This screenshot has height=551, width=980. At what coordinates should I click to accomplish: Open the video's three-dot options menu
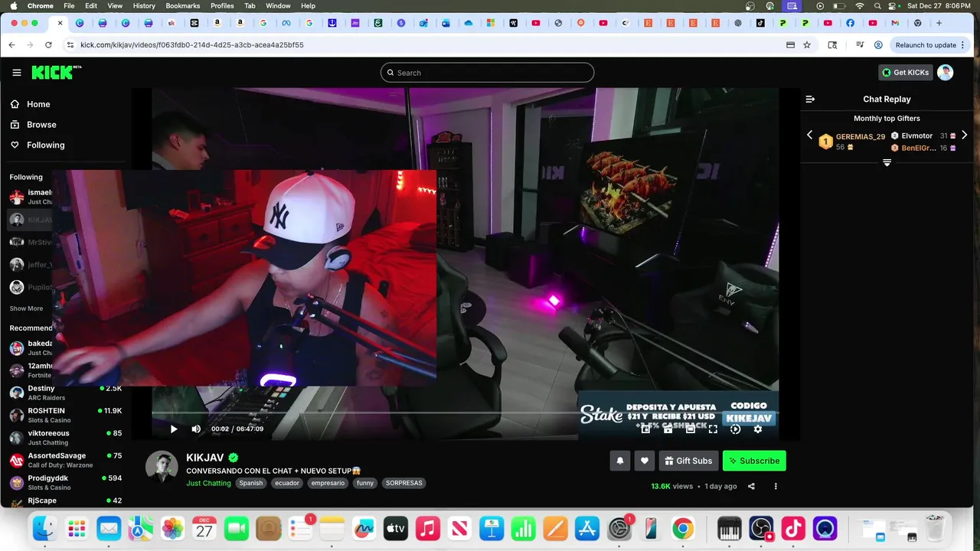point(776,486)
